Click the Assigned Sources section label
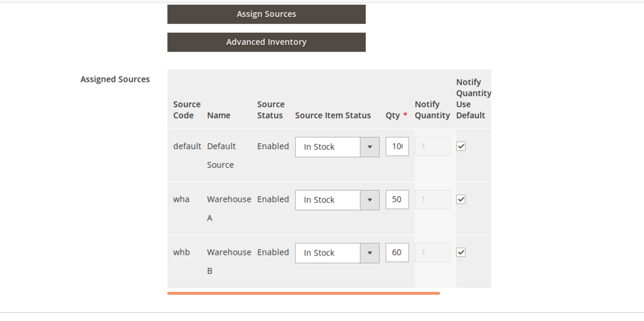The height and width of the screenshot is (321, 644). click(x=115, y=80)
